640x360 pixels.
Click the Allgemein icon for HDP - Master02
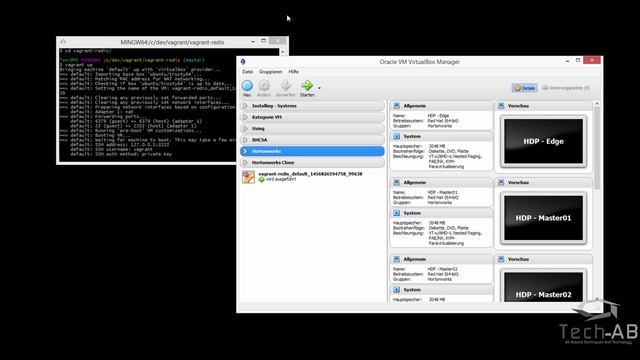(x=396, y=259)
